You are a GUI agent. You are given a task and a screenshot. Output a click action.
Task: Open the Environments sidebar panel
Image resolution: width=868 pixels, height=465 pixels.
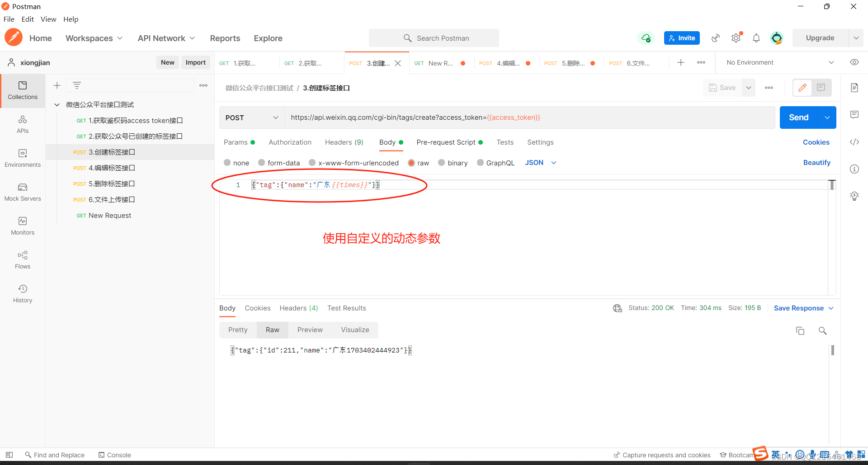click(23, 158)
